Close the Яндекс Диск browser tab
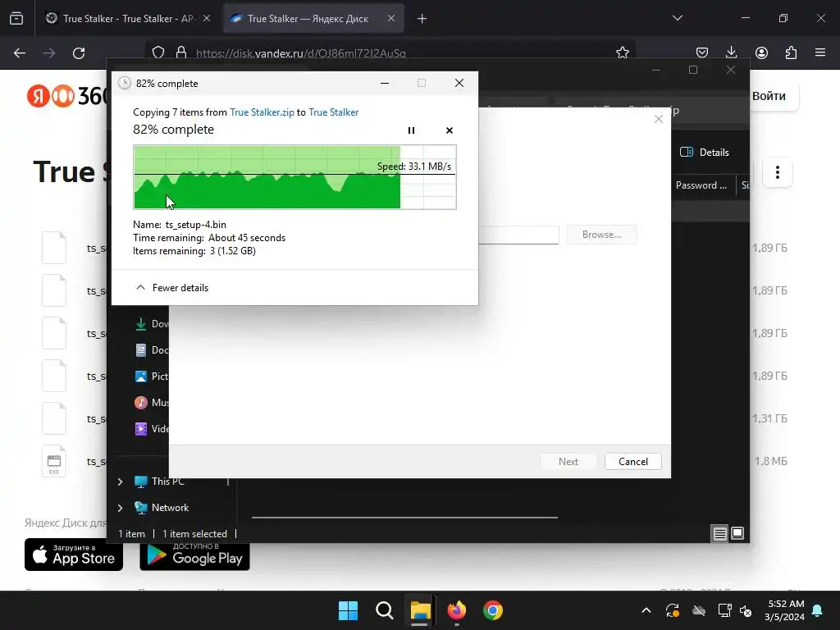840x630 pixels. click(391, 18)
